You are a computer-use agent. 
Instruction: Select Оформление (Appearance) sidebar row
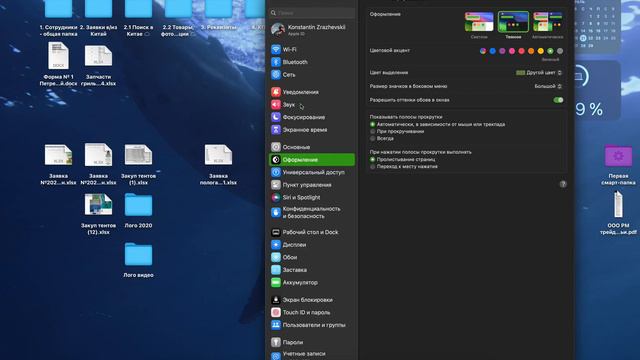point(312,160)
